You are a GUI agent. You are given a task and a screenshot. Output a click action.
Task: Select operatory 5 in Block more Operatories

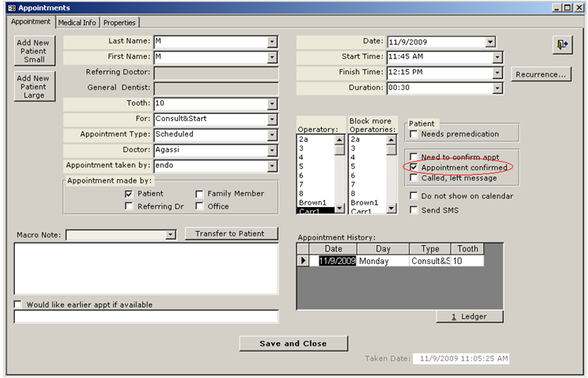354,166
